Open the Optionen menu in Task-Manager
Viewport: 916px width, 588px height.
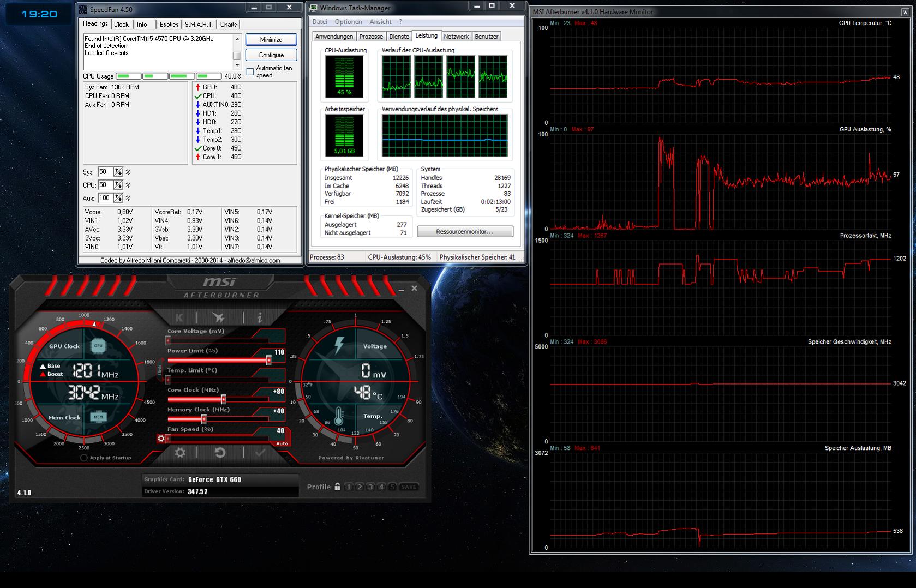tap(348, 22)
